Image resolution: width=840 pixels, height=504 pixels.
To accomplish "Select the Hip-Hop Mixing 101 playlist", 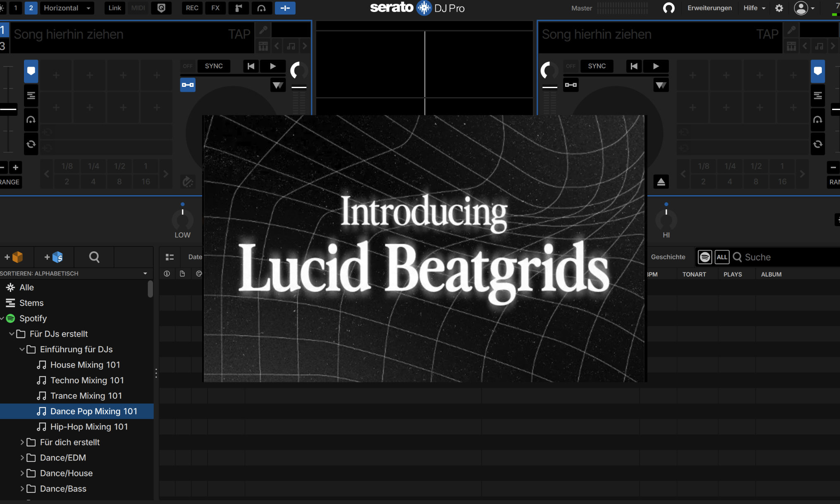I will (x=83, y=427).
